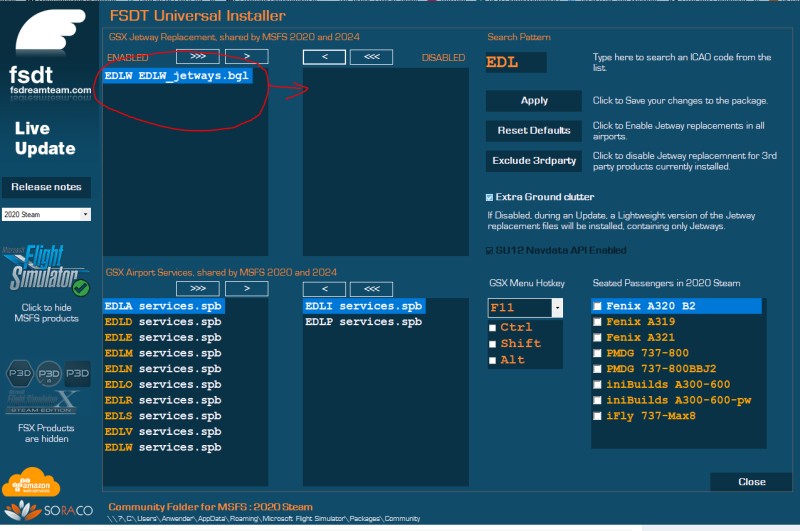The image size is (800, 531).
Task: Check the Fenix A319 seated passengers box
Action: click(x=598, y=322)
